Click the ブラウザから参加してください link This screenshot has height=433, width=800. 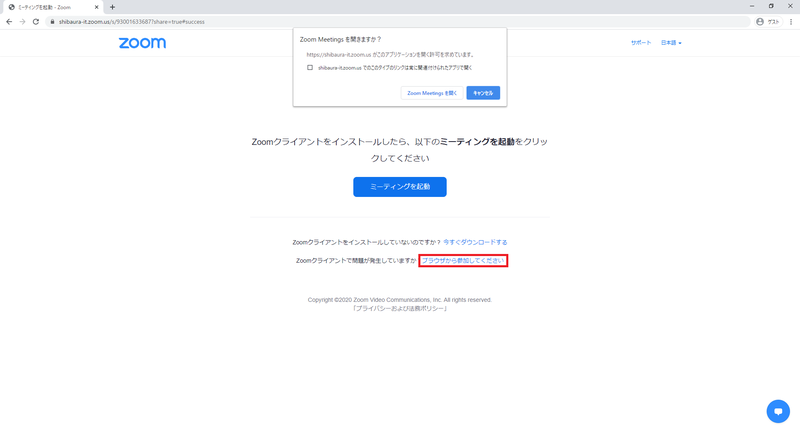pos(463,261)
